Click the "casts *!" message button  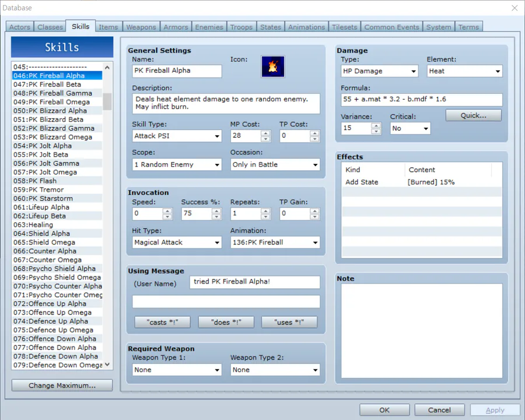pyautogui.click(x=162, y=322)
